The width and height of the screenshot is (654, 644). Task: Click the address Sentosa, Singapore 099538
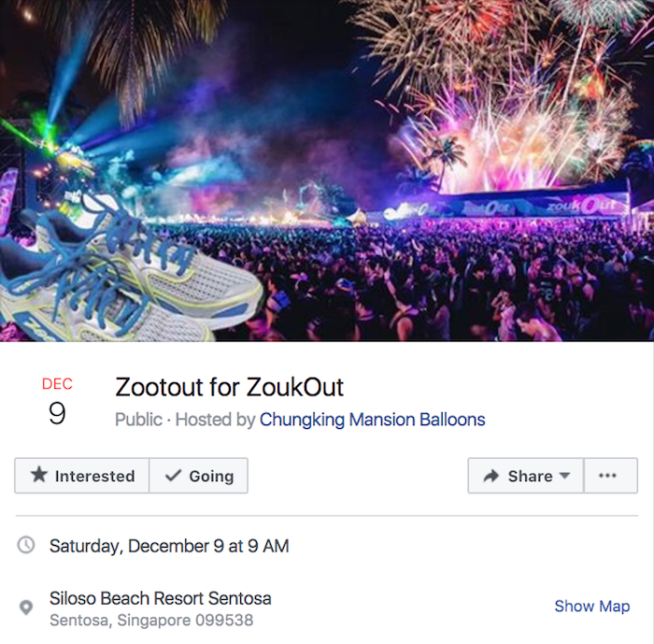[x=151, y=620]
